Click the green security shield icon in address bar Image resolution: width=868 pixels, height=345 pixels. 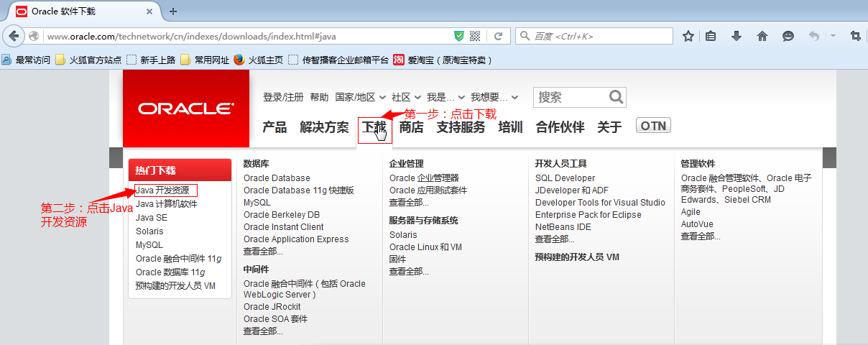[459, 36]
